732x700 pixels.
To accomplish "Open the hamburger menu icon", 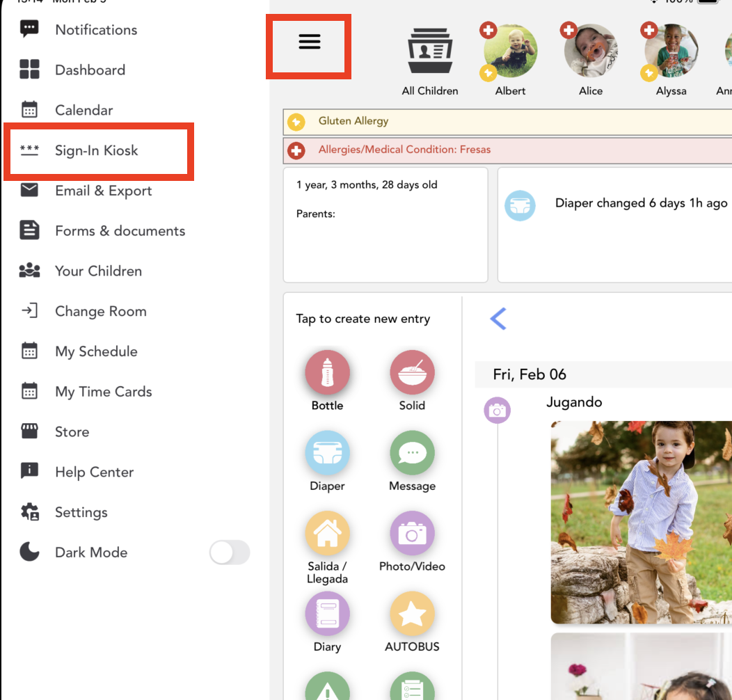I will click(310, 42).
